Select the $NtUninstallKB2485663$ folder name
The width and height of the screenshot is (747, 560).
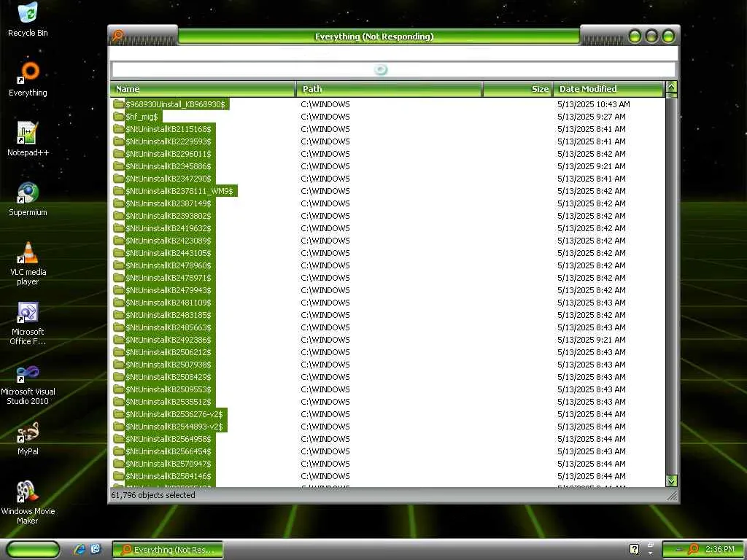[x=169, y=327]
